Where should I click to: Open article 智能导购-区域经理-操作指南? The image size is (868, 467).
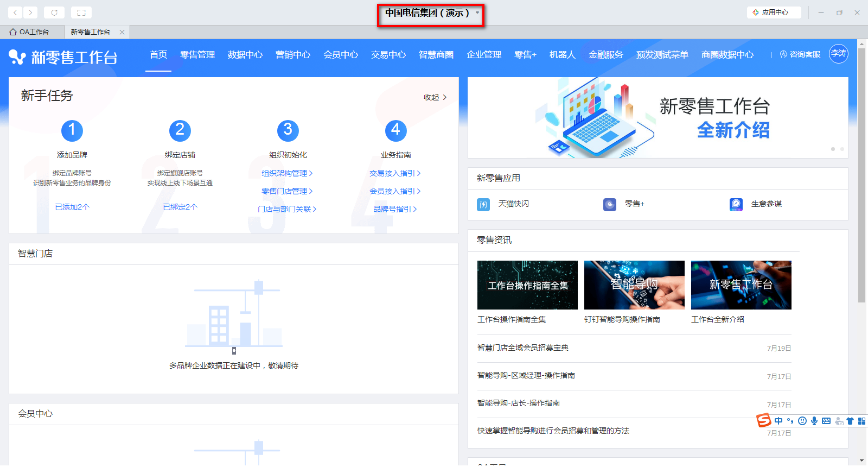point(526,375)
